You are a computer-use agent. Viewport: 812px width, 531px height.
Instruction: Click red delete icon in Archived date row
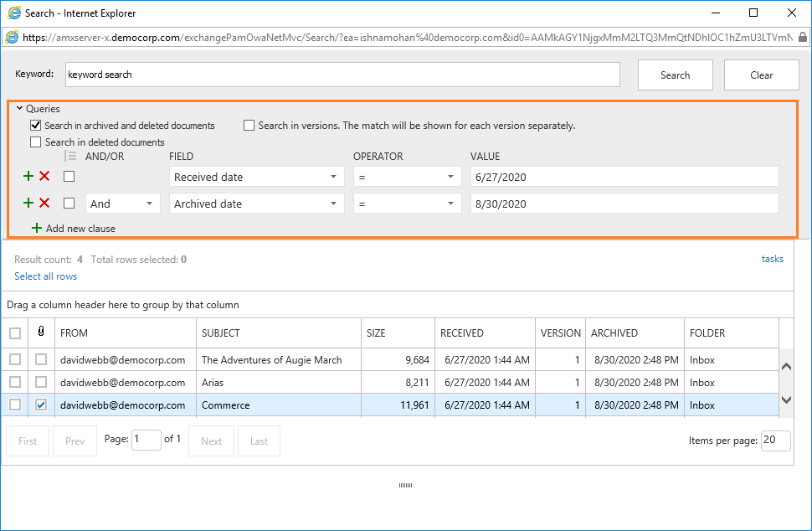[x=44, y=204]
